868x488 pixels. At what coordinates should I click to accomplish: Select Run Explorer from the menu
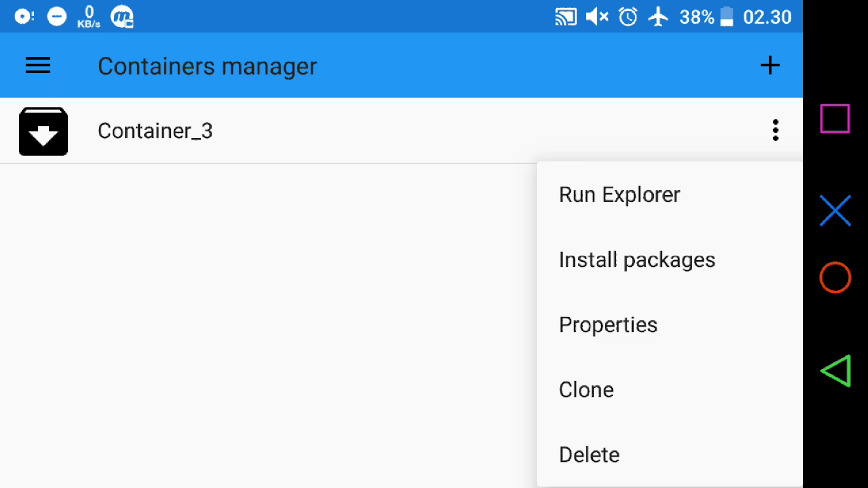[x=620, y=194]
